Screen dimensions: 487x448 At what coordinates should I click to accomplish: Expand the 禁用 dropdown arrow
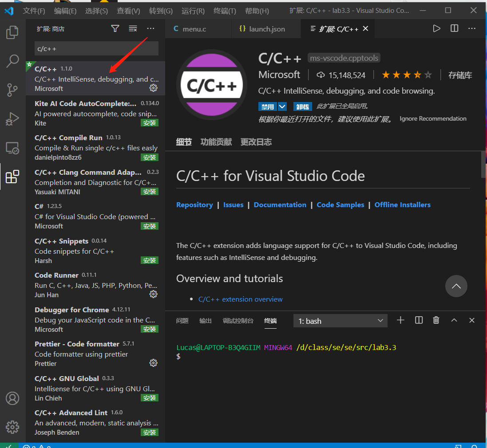tap(282, 107)
